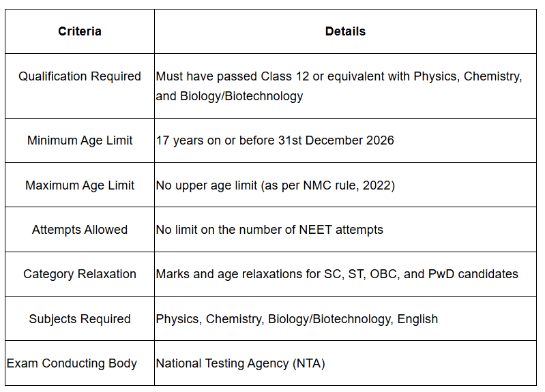Click the Criteria column header

[x=80, y=31]
